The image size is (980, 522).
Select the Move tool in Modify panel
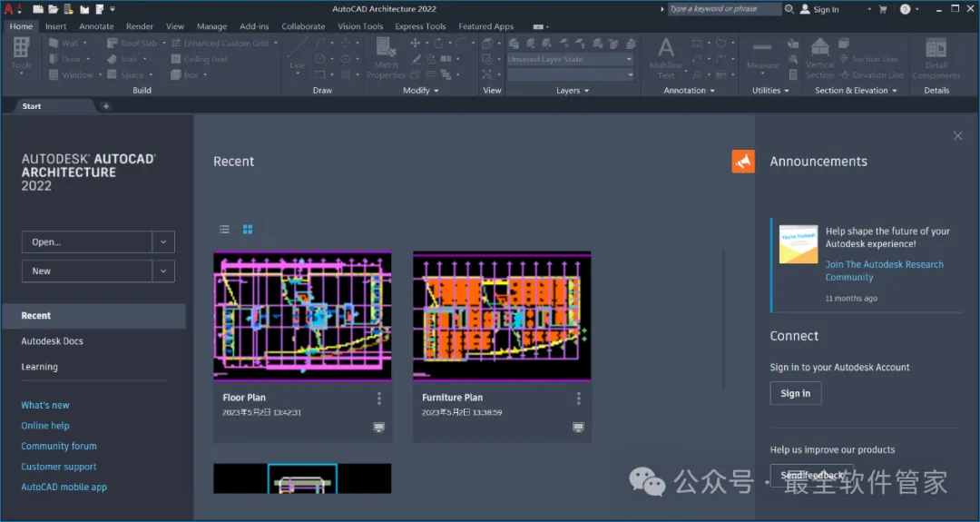(x=415, y=44)
